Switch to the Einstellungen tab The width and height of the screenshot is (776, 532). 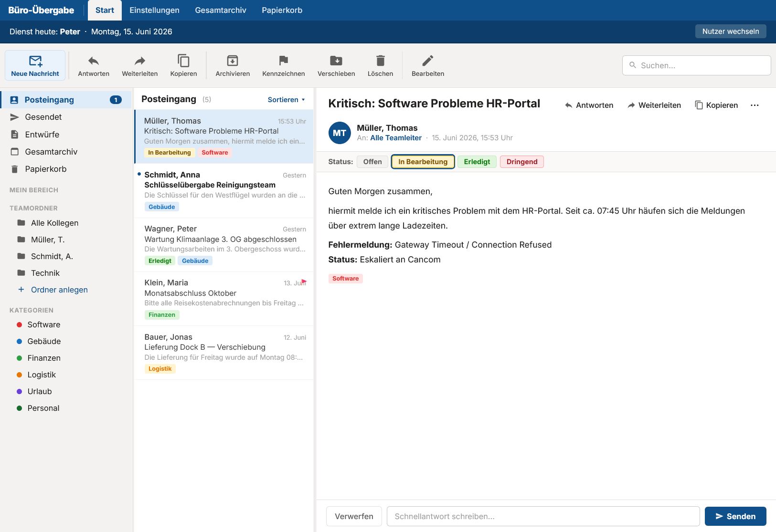pos(154,10)
